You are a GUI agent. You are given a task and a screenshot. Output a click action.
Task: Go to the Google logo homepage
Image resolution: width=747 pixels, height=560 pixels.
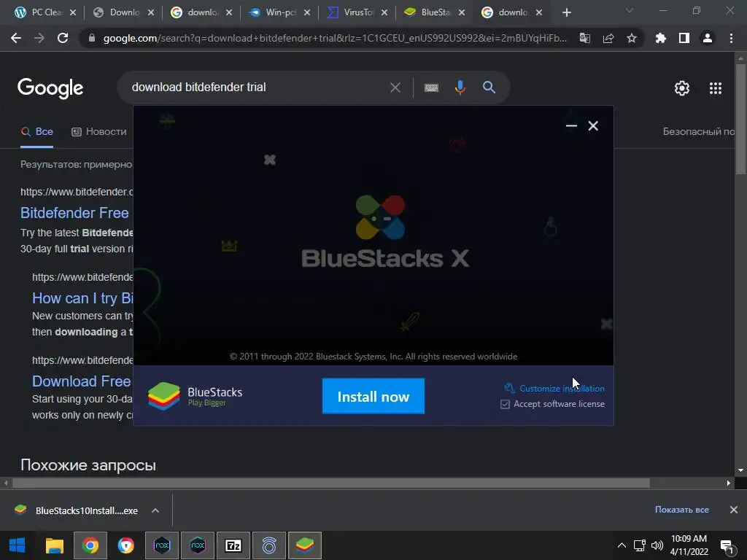(50, 88)
